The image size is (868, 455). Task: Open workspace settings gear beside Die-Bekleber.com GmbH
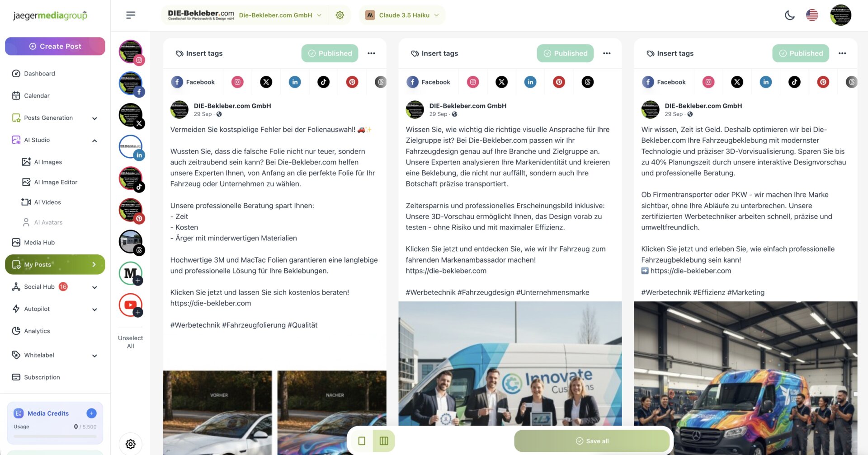pyautogui.click(x=340, y=15)
